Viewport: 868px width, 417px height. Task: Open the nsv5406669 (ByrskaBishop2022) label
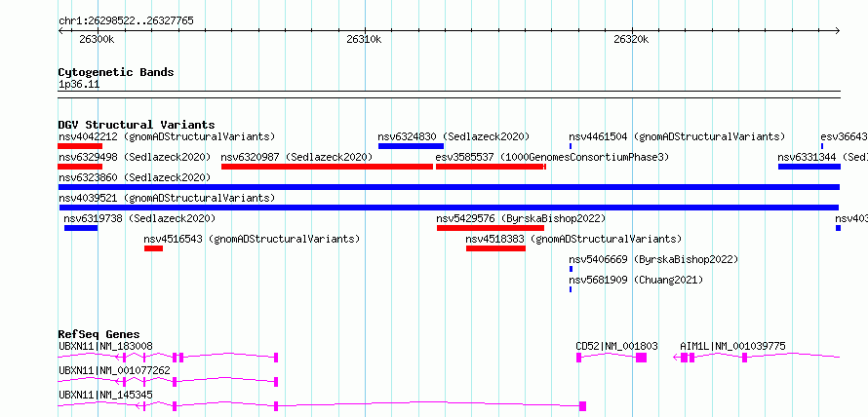pyautogui.click(x=653, y=259)
